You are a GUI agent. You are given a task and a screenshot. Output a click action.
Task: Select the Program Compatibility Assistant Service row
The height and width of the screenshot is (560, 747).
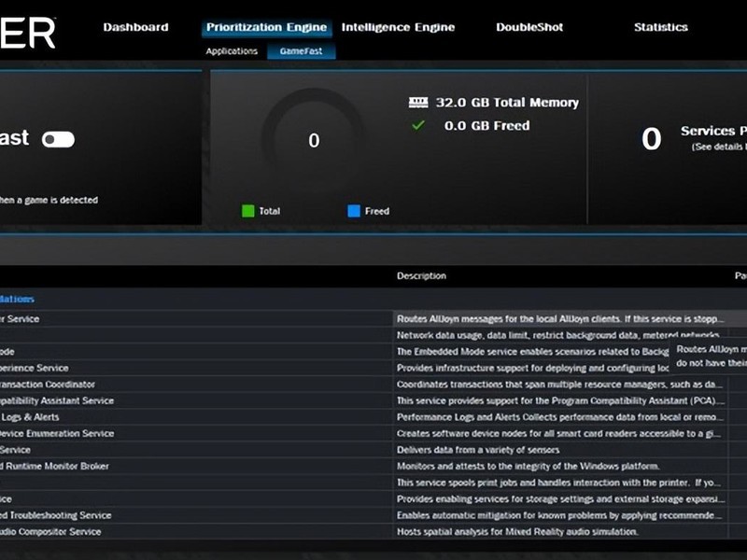coord(373,400)
